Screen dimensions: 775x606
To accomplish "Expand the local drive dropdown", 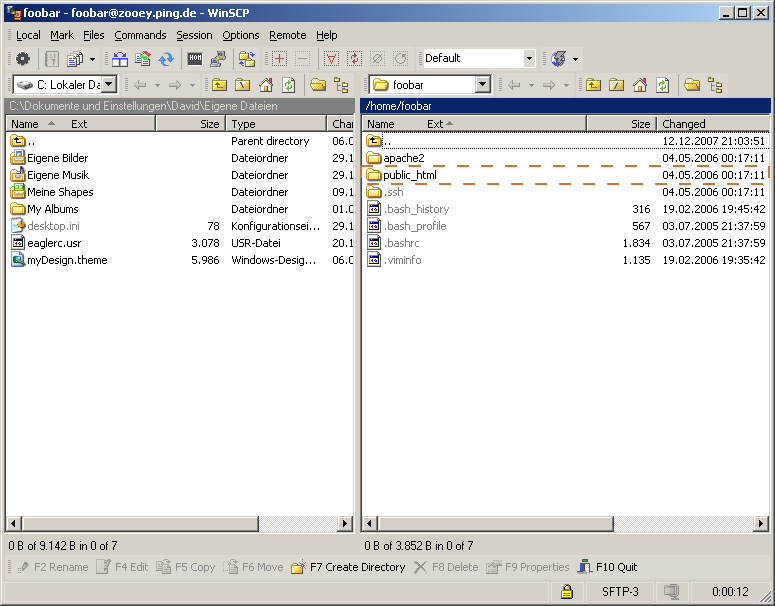I will click(109, 85).
